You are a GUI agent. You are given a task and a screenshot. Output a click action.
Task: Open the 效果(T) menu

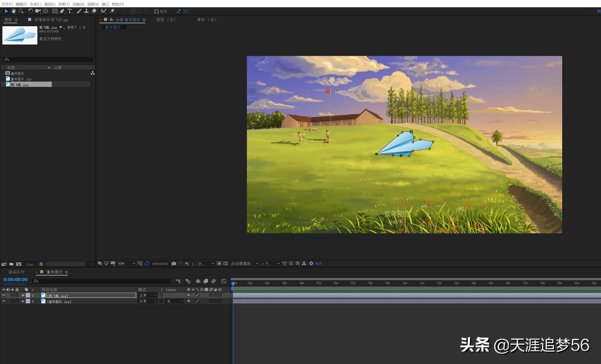click(x=64, y=4)
